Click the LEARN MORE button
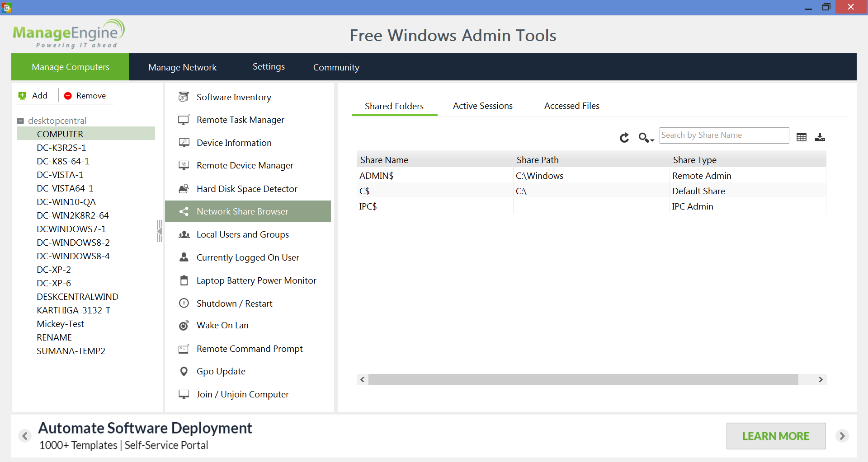The height and width of the screenshot is (462, 868). (x=776, y=436)
